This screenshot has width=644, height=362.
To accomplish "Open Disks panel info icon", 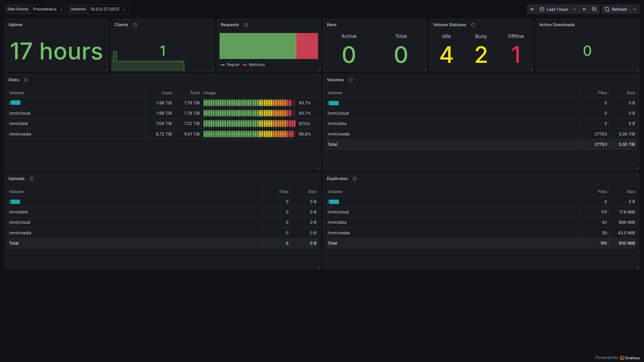I will click(x=26, y=80).
